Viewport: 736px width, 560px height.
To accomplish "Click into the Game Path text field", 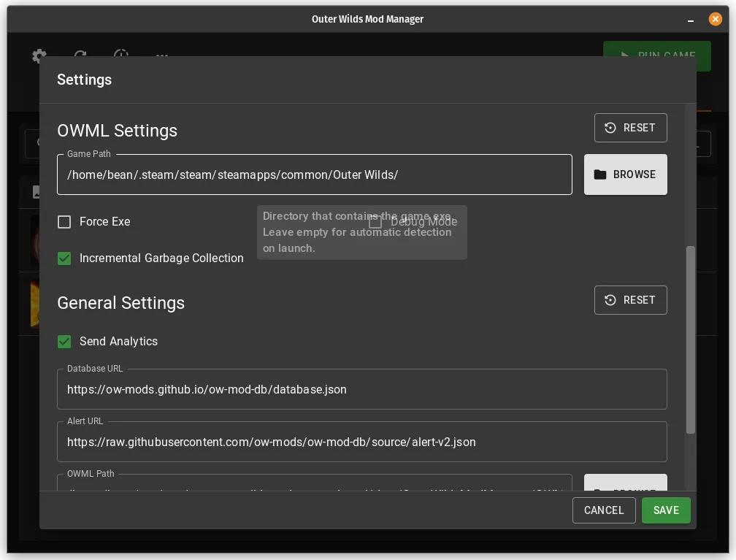I will (x=314, y=175).
